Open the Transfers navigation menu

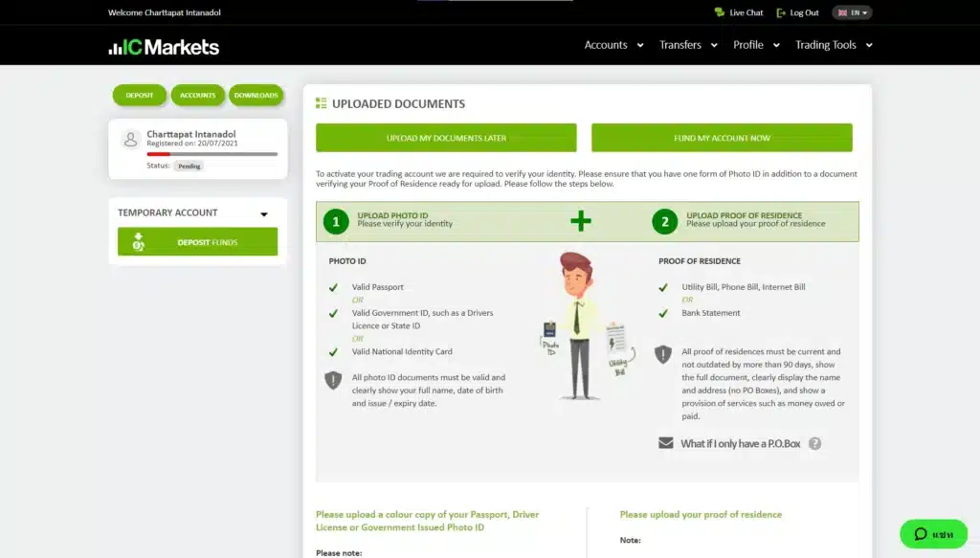coord(687,45)
